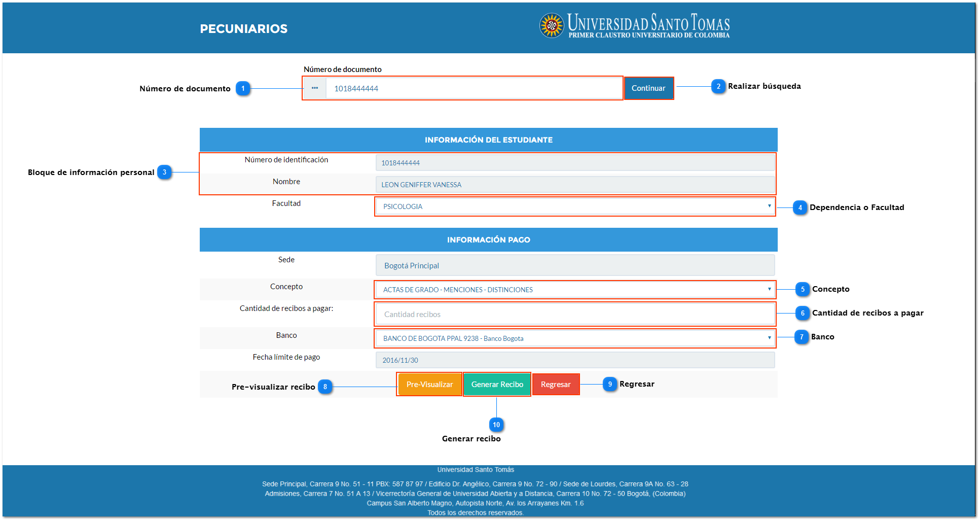Screen dimensions: 980x521
Task: Click the Fecha límite de pago field
Action: click(575, 360)
